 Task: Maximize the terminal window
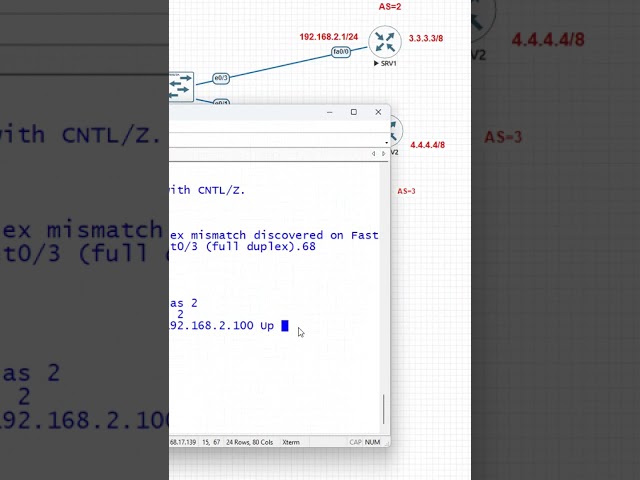click(x=354, y=112)
